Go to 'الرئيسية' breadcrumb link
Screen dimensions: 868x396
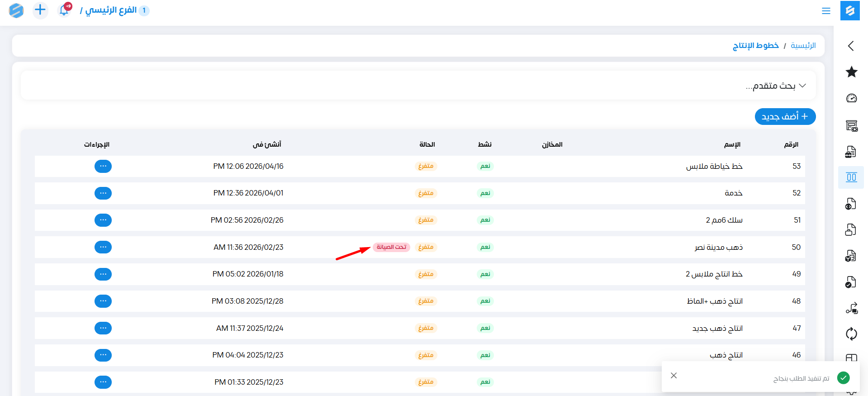[803, 46]
